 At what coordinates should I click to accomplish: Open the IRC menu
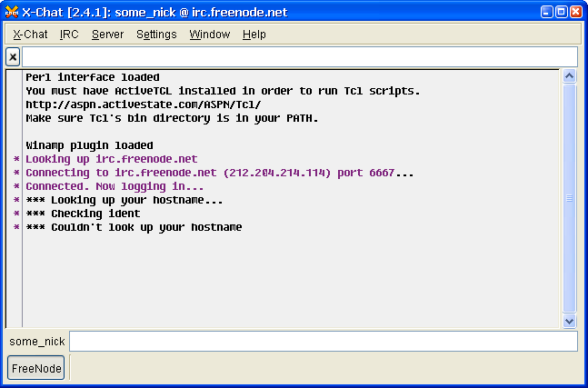[69, 35]
